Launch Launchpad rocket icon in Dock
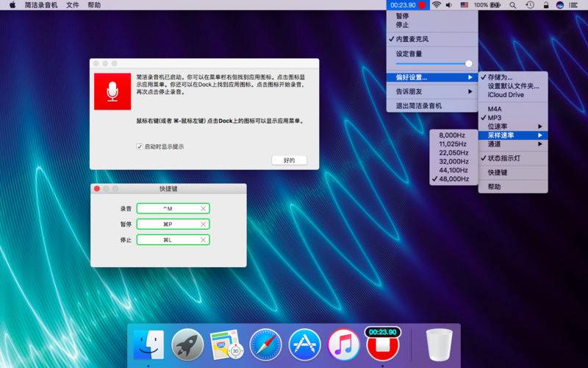This screenshot has width=588, height=368. pyautogui.click(x=187, y=344)
